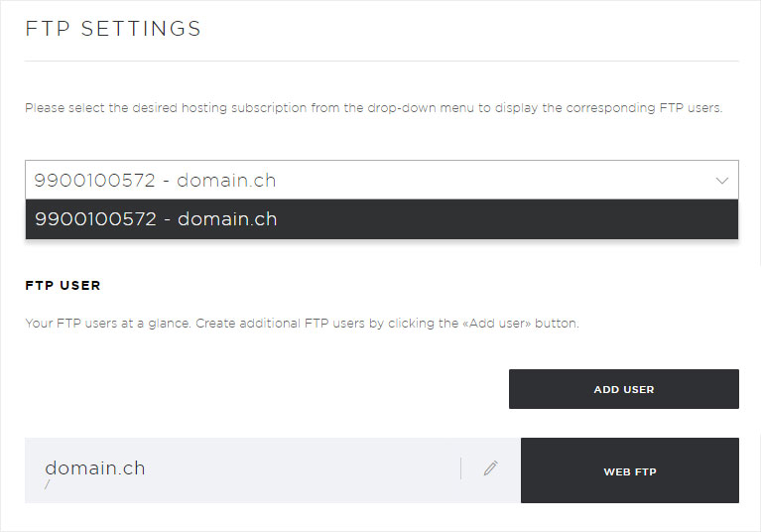
Task: Click the hosting subscription combo box field
Action: (382, 180)
